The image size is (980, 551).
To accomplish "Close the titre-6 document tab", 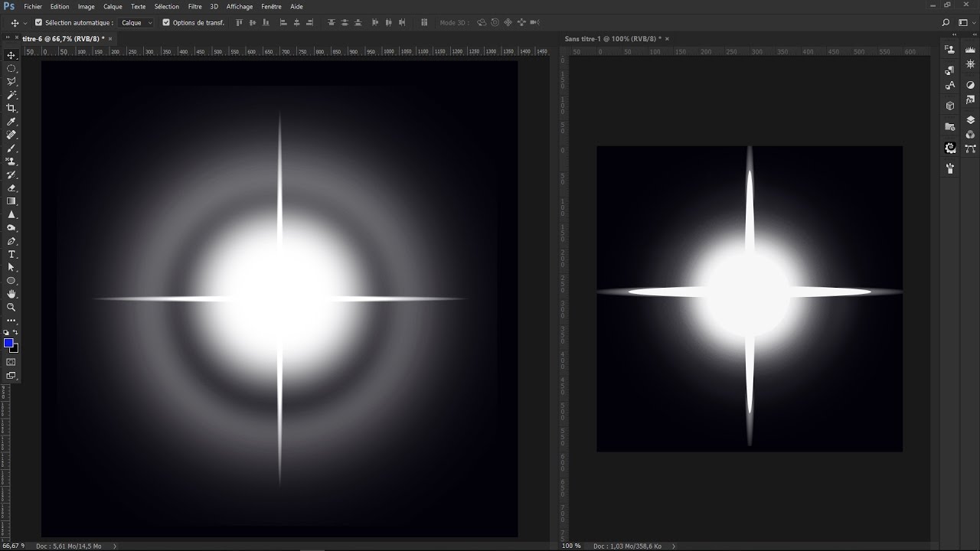I will click(x=110, y=38).
